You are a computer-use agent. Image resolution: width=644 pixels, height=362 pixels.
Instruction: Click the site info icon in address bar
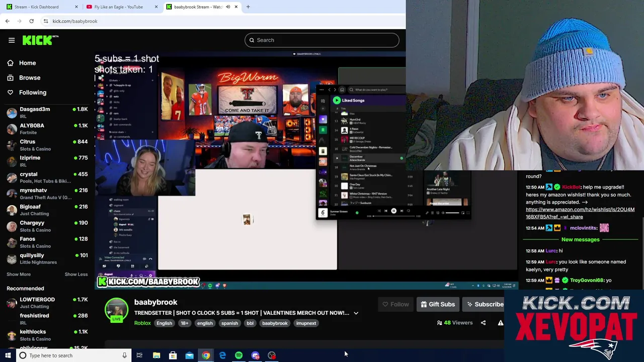46,21
